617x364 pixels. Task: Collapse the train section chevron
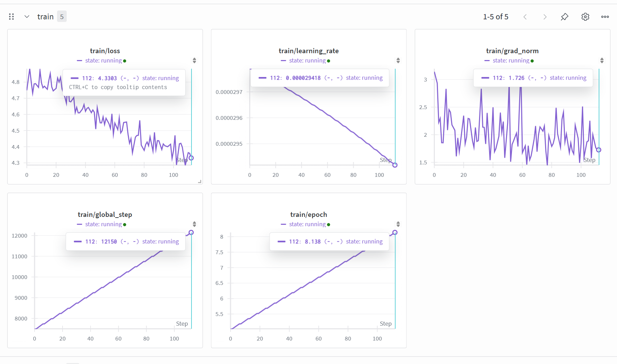click(x=27, y=17)
